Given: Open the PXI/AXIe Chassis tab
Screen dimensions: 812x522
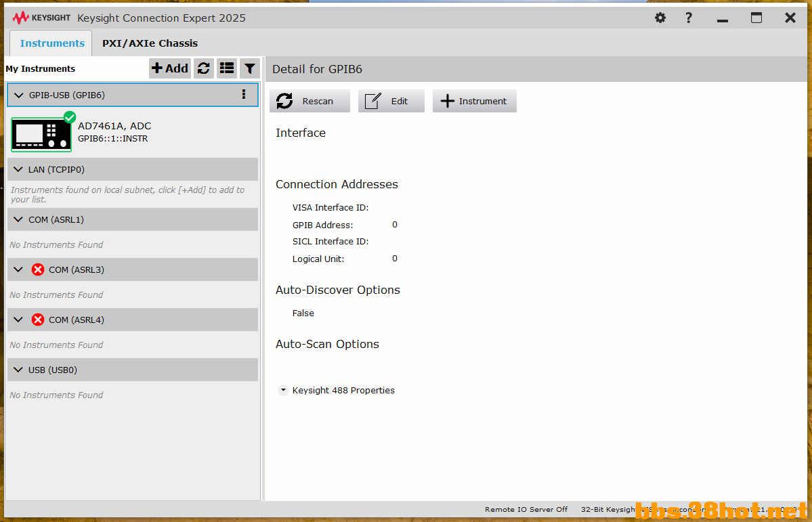Looking at the screenshot, I should click(150, 43).
